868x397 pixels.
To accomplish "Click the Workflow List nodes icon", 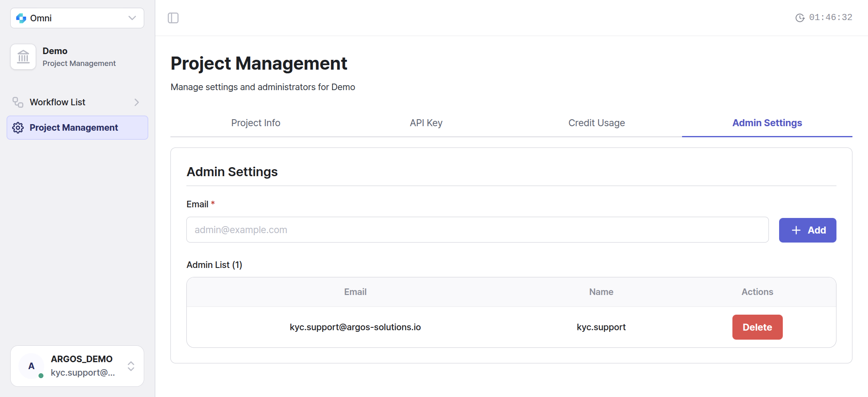I will pos(18,102).
